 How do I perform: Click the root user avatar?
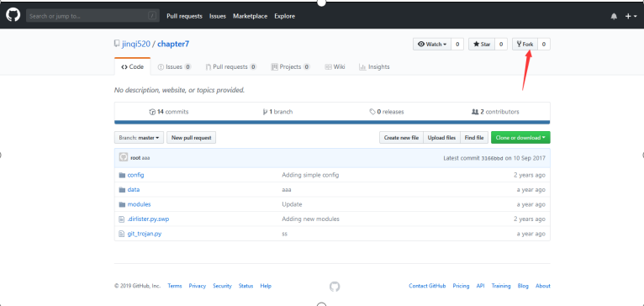[124, 157]
